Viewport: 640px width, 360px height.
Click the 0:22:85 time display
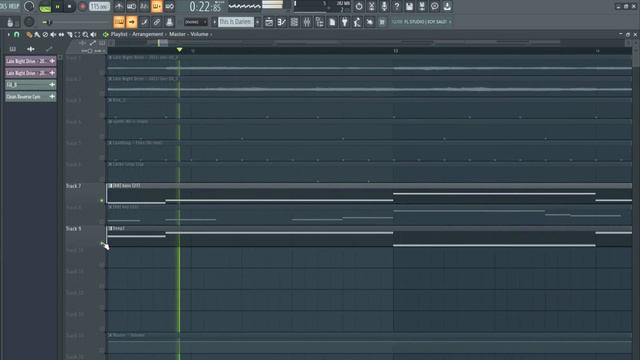tap(205, 7)
